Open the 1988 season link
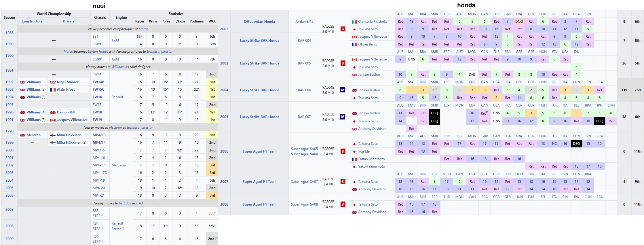 pos(10,33)
